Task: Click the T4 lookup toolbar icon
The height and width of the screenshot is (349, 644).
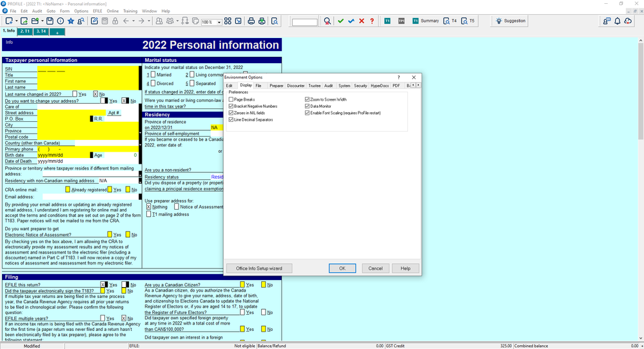Action: pyautogui.click(x=450, y=21)
